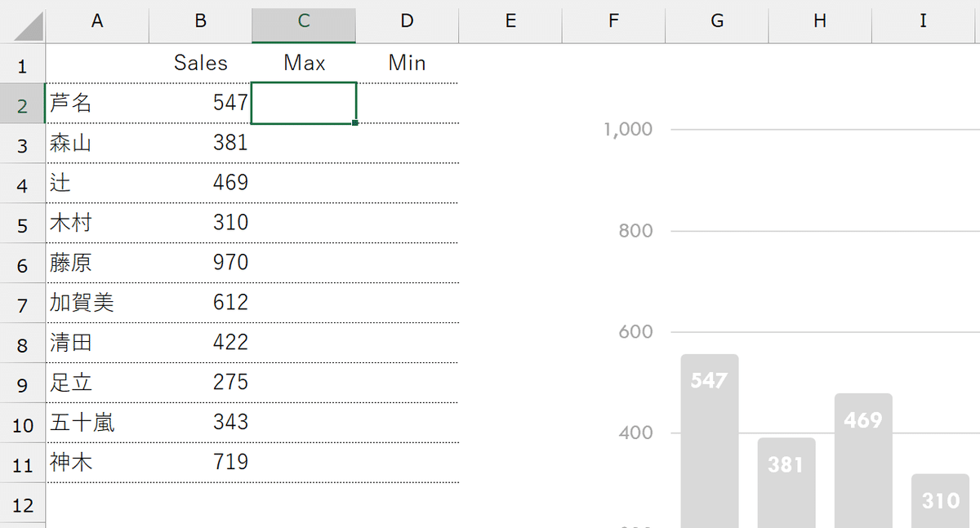Select row 10 header
The width and height of the screenshot is (980, 528).
(23, 424)
